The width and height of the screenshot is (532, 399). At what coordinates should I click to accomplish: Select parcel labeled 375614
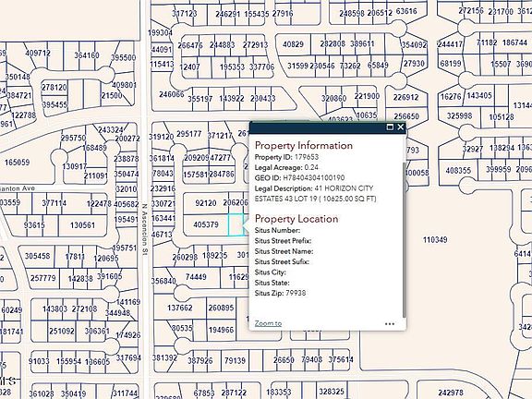(341, 359)
